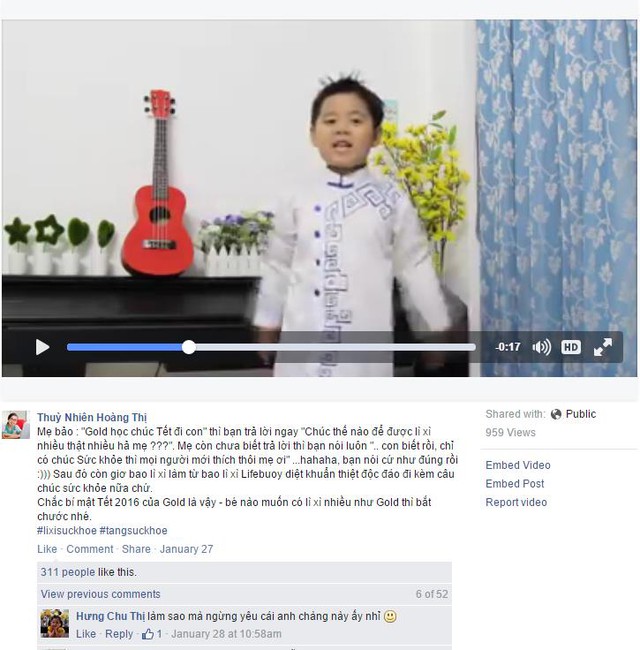640x650 pixels.
Task: Reply to Hưng Chu Thị's comment
Action: [119, 634]
